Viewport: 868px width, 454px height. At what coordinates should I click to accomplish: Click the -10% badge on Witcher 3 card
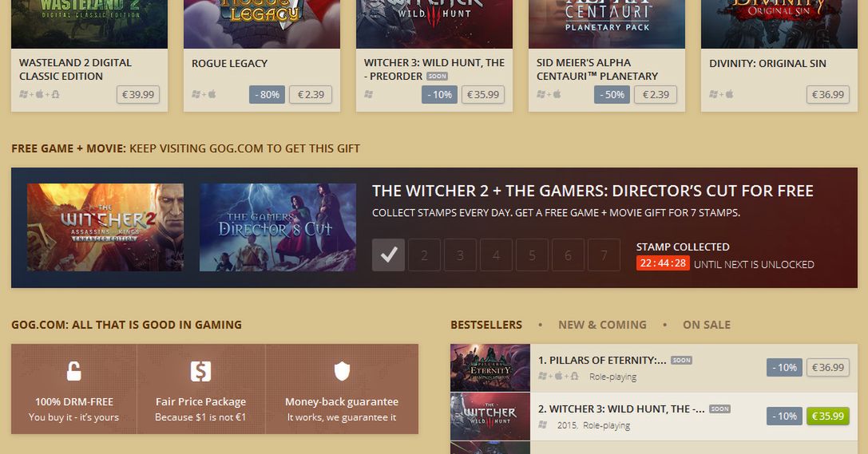(439, 95)
